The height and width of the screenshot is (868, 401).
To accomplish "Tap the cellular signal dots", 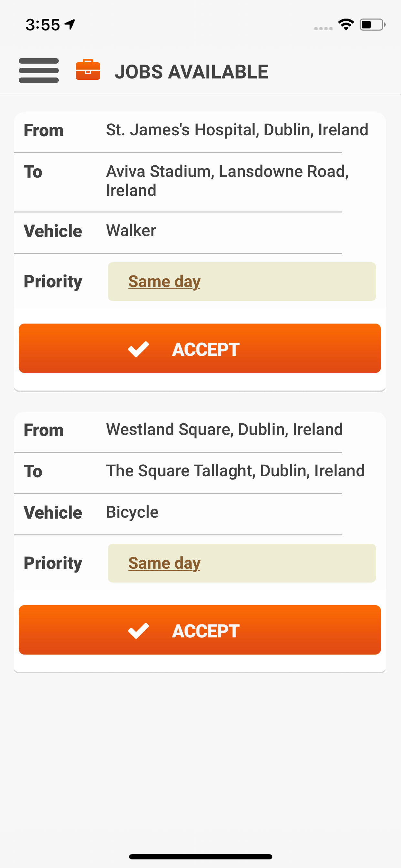I will click(x=323, y=29).
